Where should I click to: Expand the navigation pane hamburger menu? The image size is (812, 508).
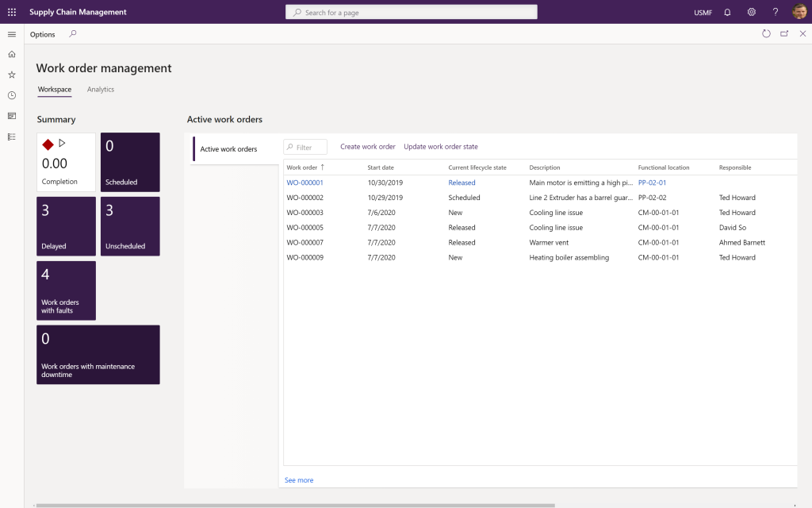point(12,34)
